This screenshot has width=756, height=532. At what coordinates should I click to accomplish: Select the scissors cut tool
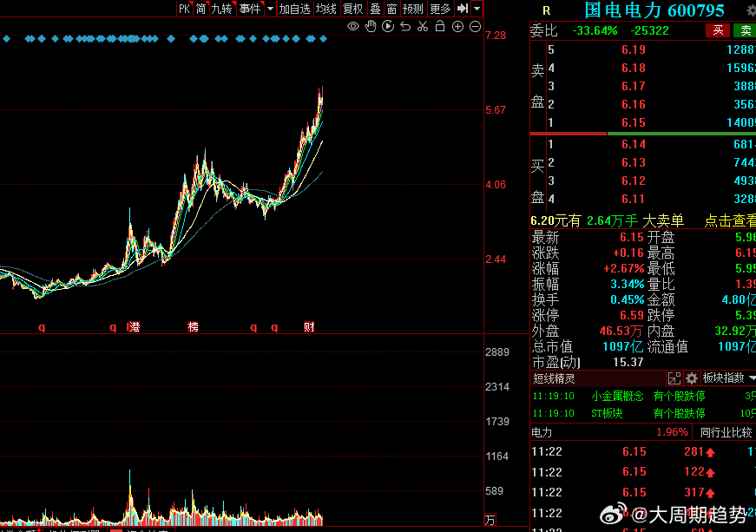coord(423,27)
